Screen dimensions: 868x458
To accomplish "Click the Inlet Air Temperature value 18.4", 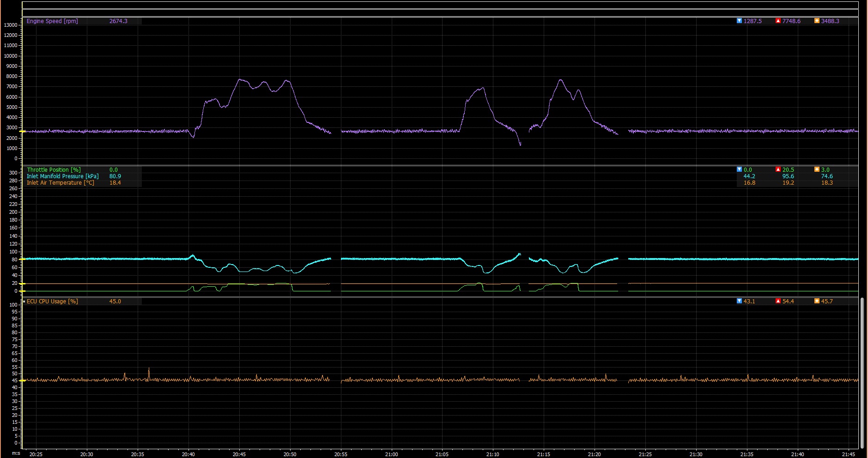I will click(x=115, y=183).
